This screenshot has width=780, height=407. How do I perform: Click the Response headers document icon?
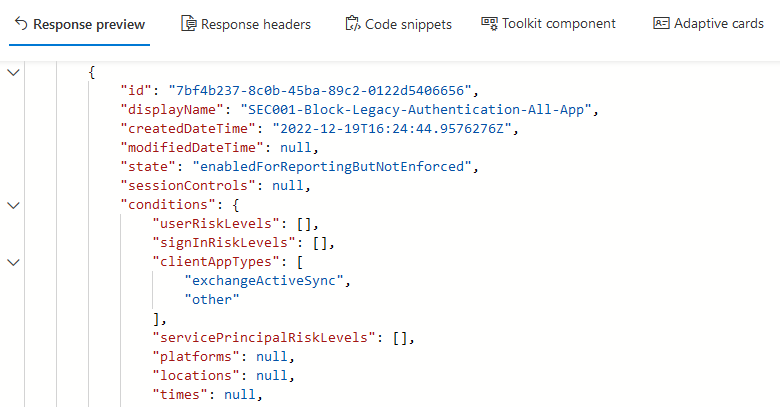coord(188,24)
